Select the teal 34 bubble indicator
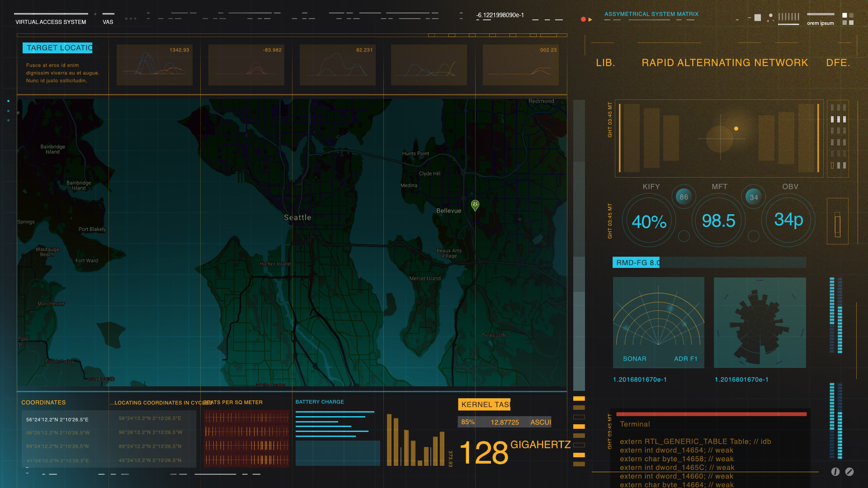 pyautogui.click(x=754, y=197)
